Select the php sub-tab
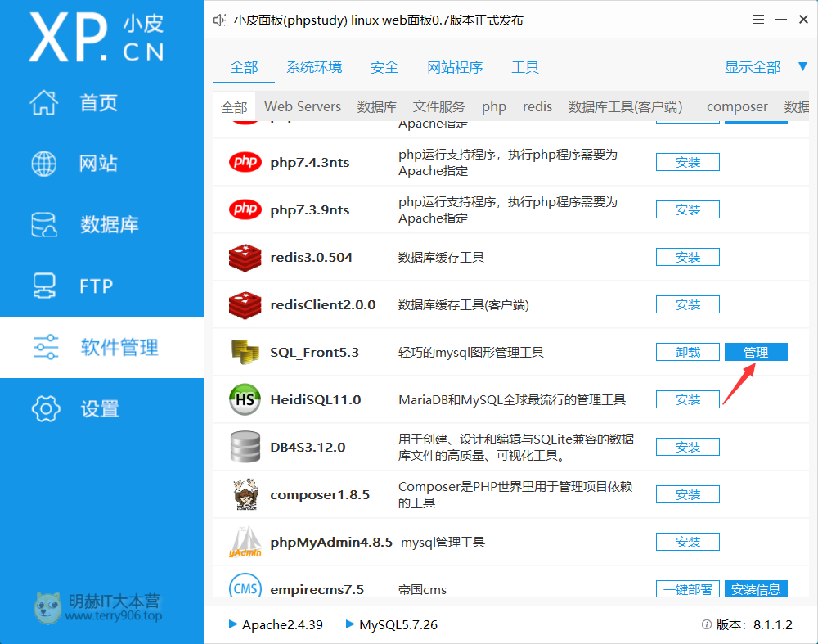 [x=493, y=107]
